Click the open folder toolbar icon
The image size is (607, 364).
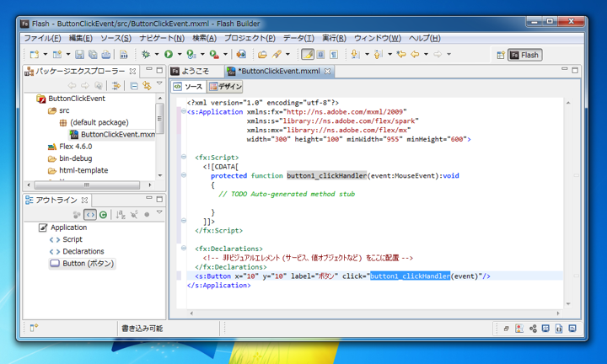click(262, 55)
